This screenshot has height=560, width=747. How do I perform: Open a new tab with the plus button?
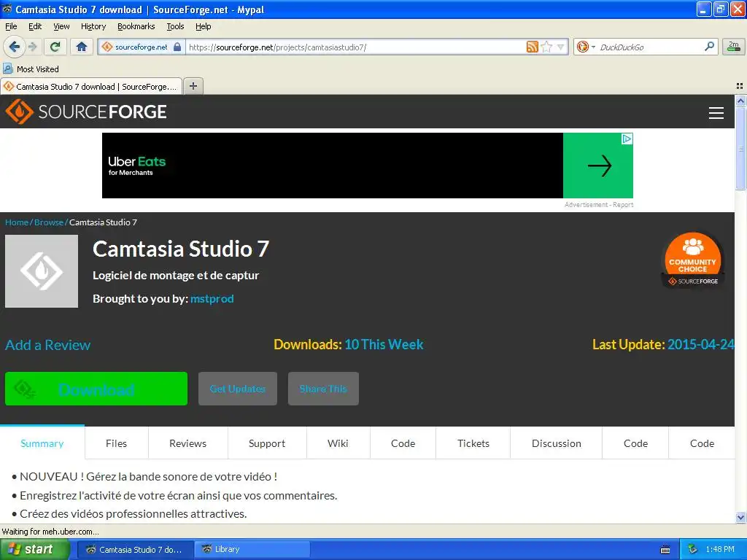(193, 86)
